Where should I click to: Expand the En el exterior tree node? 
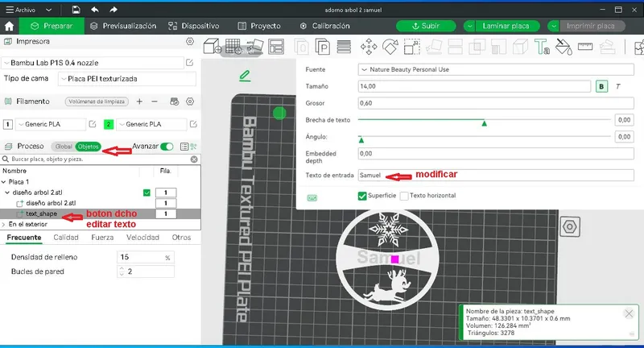pyautogui.click(x=4, y=223)
